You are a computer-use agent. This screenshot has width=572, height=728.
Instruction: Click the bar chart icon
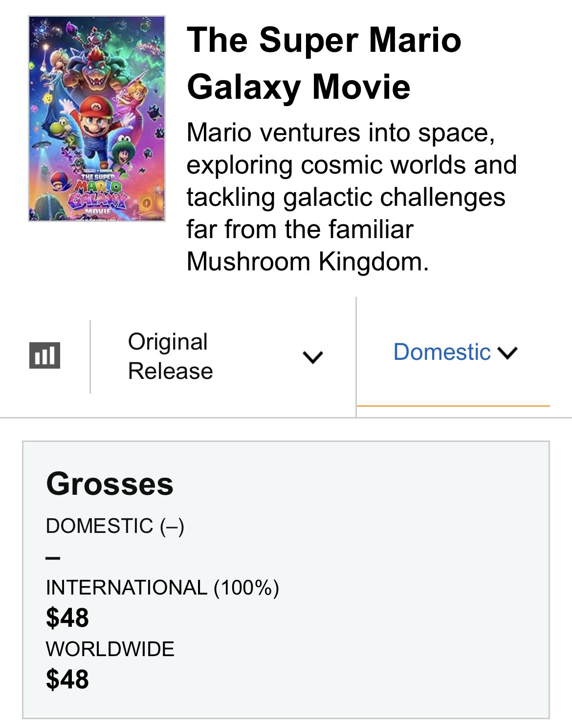tap(45, 355)
